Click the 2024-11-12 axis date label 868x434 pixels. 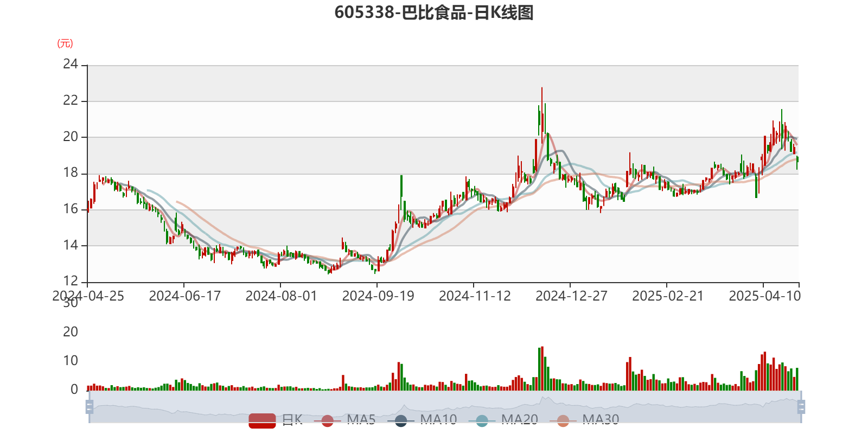tap(475, 296)
